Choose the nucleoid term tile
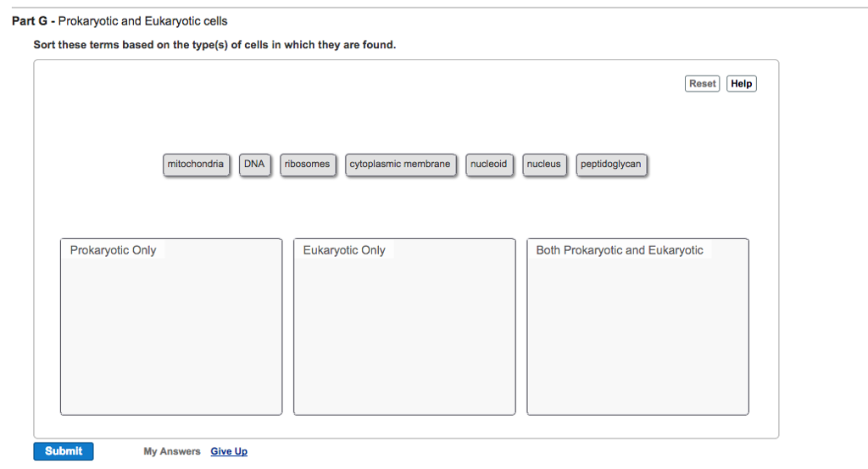This screenshot has height=469, width=868. [489, 165]
